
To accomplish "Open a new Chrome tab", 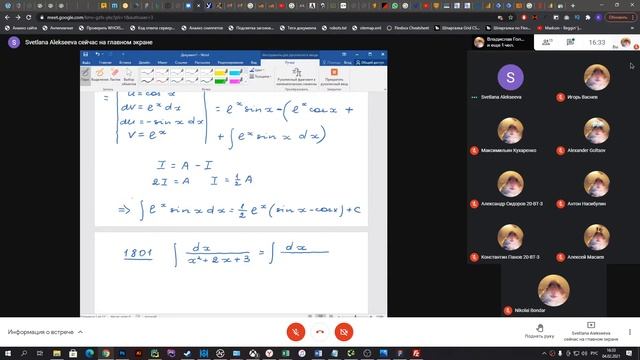I will 573,6.
